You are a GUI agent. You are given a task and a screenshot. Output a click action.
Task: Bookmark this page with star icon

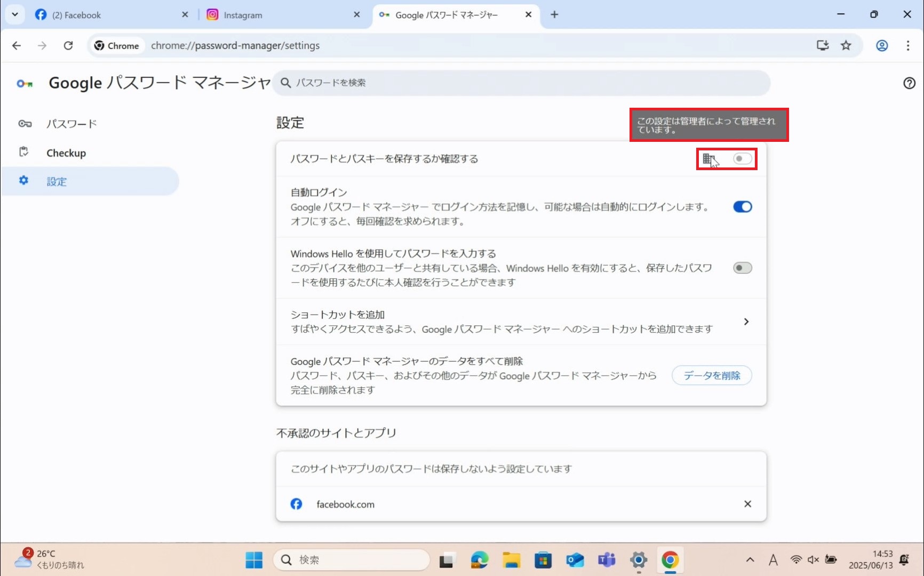coord(846,45)
